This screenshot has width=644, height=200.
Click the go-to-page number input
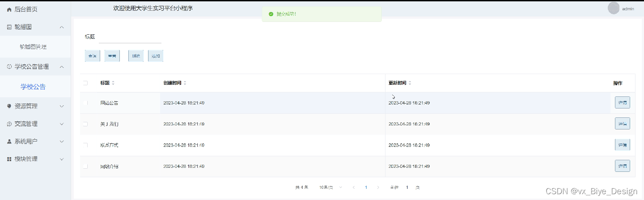click(x=407, y=187)
